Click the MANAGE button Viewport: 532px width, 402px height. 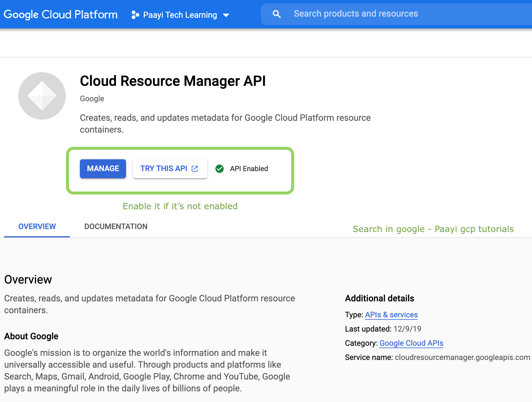103,168
